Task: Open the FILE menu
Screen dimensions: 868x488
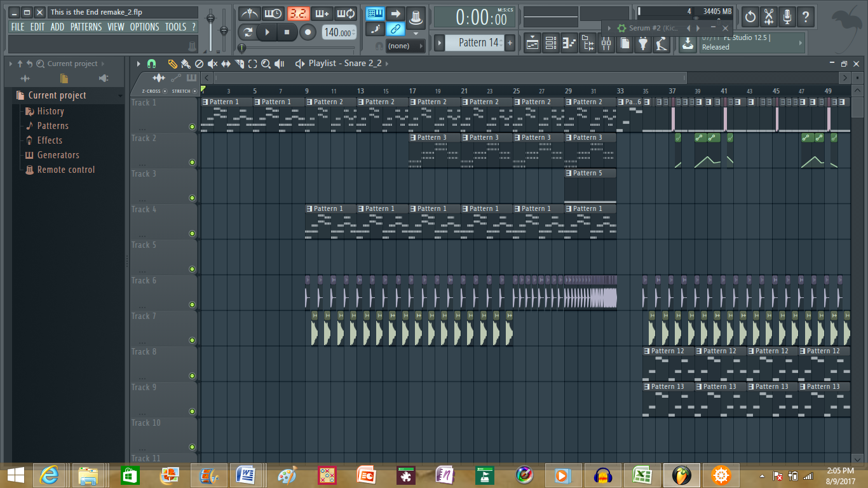Action: point(18,27)
